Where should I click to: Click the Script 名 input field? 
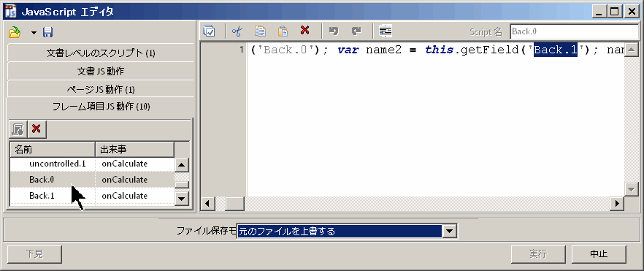click(x=574, y=31)
